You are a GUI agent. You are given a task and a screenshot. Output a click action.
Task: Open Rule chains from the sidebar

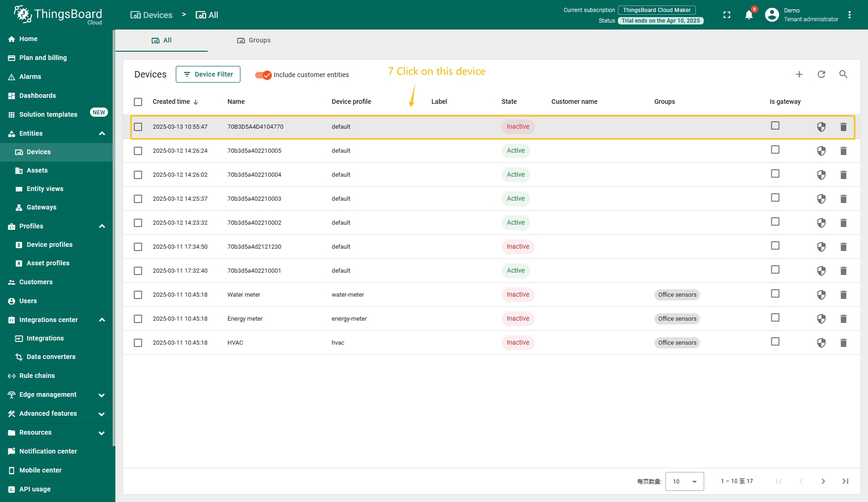[x=37, y=376]
